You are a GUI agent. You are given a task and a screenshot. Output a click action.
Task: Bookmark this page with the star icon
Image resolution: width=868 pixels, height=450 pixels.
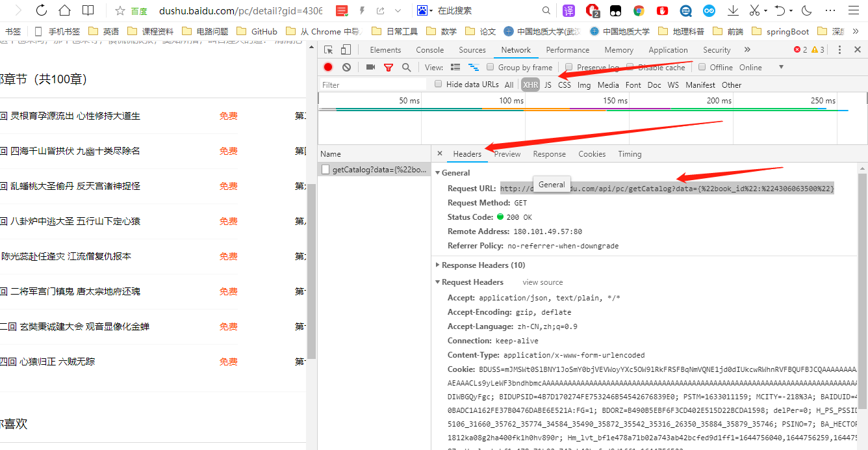point(120,10)
